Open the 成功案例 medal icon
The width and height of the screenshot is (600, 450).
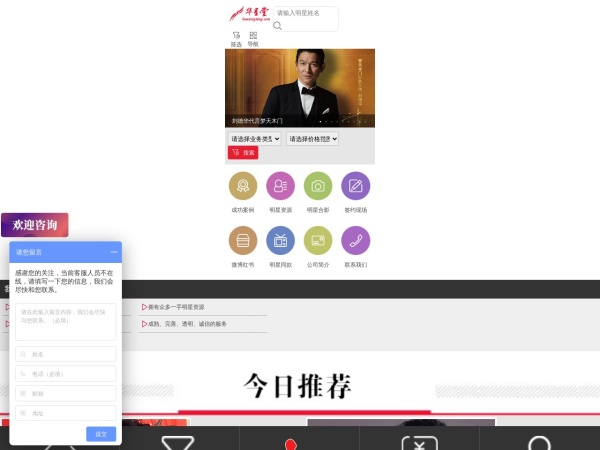point(243,186)
